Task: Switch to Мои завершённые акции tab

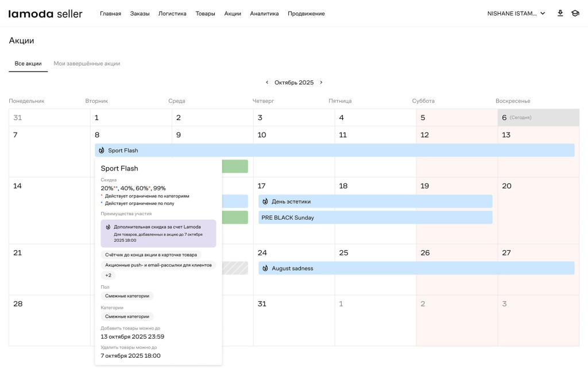Action: [87, 64]
